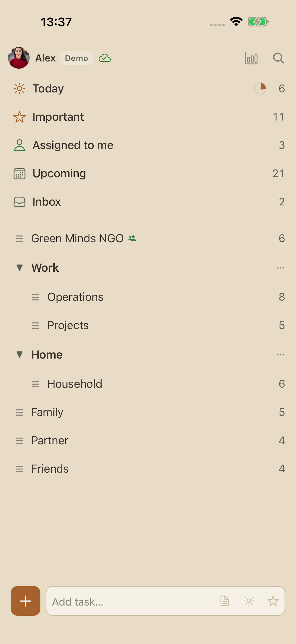Click the green cloud sync status icon

[x=105, y=58]
